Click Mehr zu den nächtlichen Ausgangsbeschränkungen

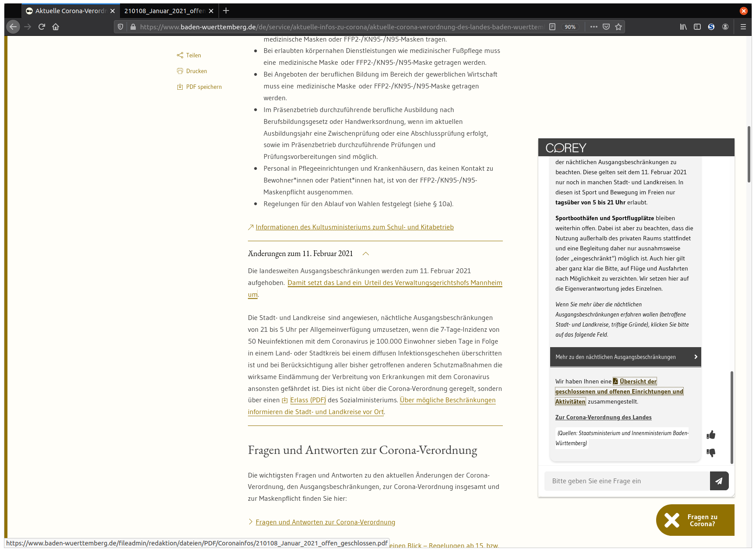(x=625, y=357)
